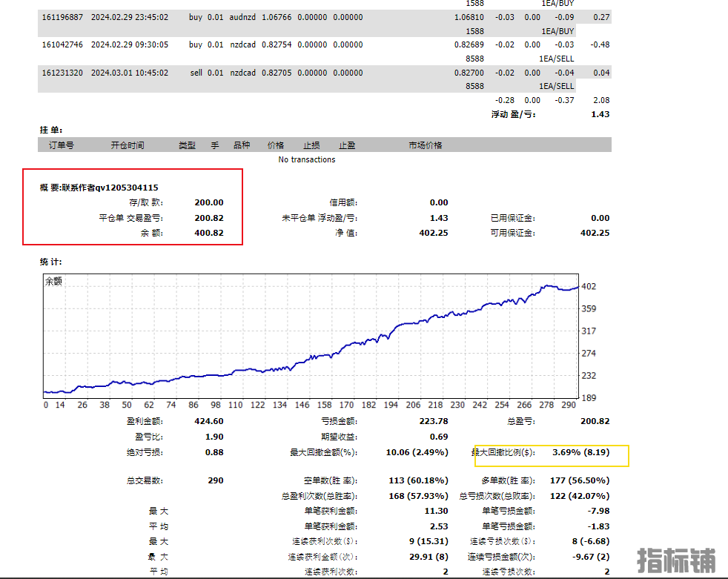This screenshot has height=579, width=728.
Task: Click the 市场价格 column header
Action: click(x=426, y=145)
